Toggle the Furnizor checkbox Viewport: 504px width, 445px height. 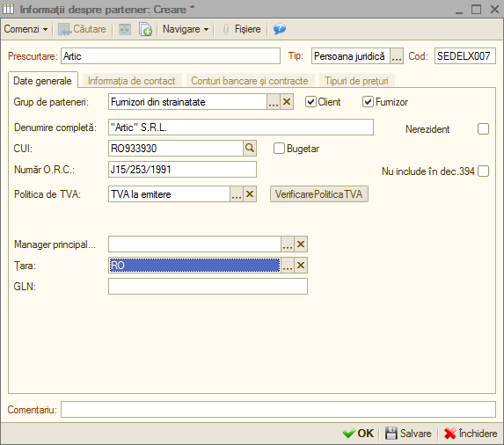[x=368, y=102]
